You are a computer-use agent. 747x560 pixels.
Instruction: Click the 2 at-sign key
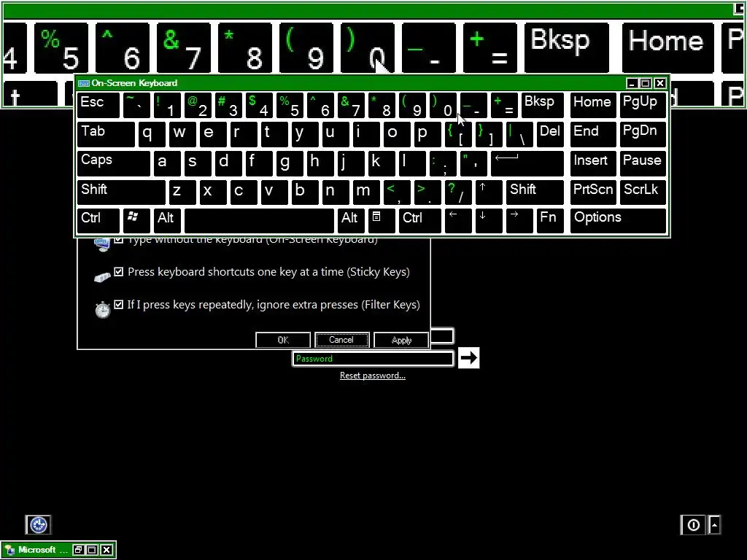pos(198,105)
